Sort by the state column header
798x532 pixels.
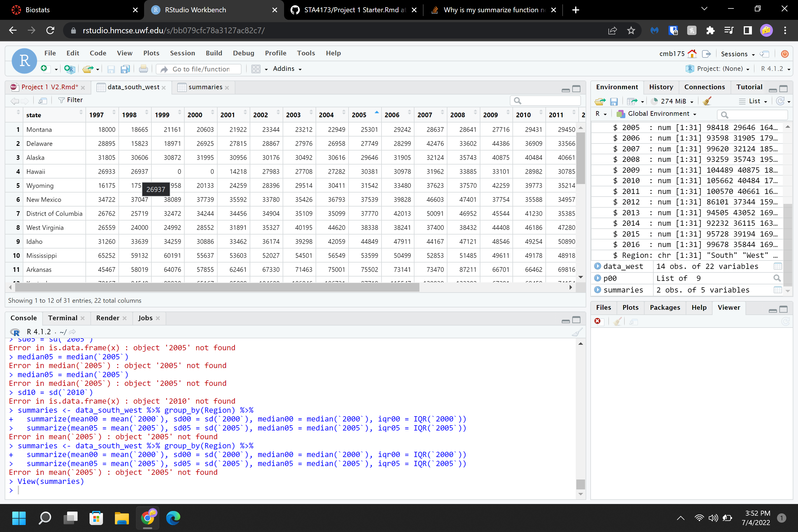click(54, 115)
